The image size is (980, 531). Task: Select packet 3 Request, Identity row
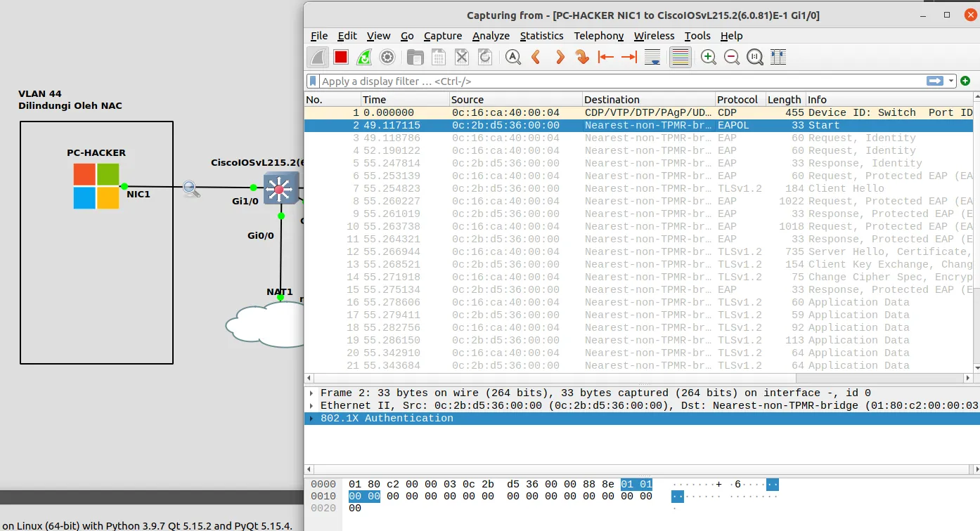[639, 138]
